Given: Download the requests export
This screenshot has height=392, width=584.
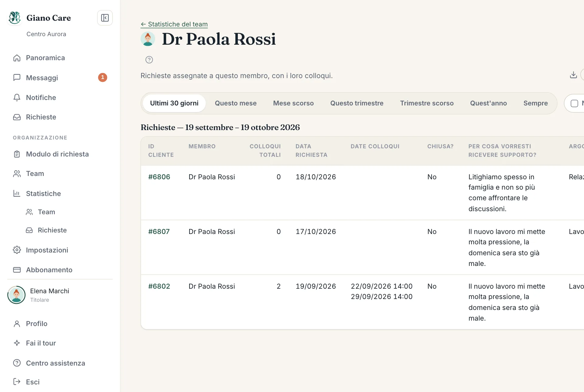Looking at the screenshot, I should coord(573,75).
